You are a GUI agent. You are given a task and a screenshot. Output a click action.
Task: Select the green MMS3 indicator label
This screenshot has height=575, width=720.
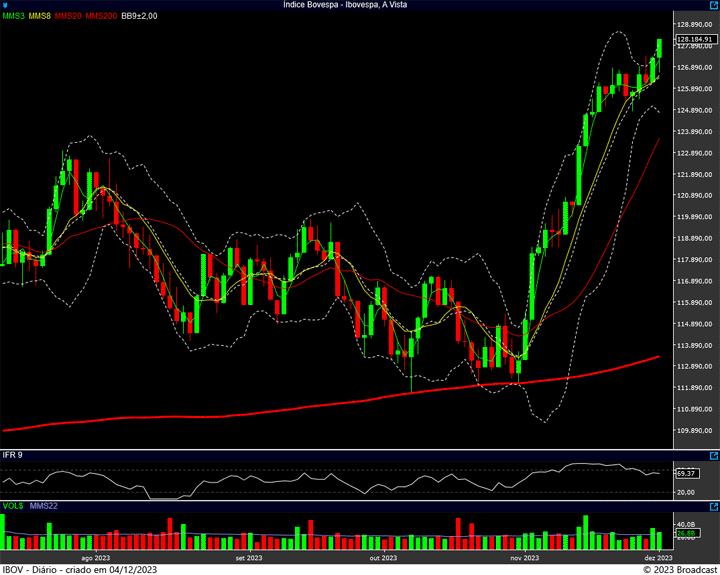pyautogui.click(x=14, y=17)
